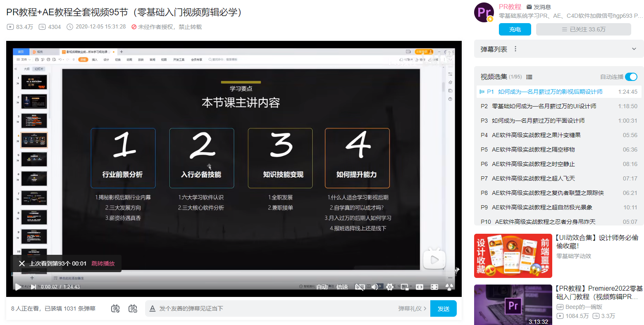Enter fullscreen video mode

point(434,287)
